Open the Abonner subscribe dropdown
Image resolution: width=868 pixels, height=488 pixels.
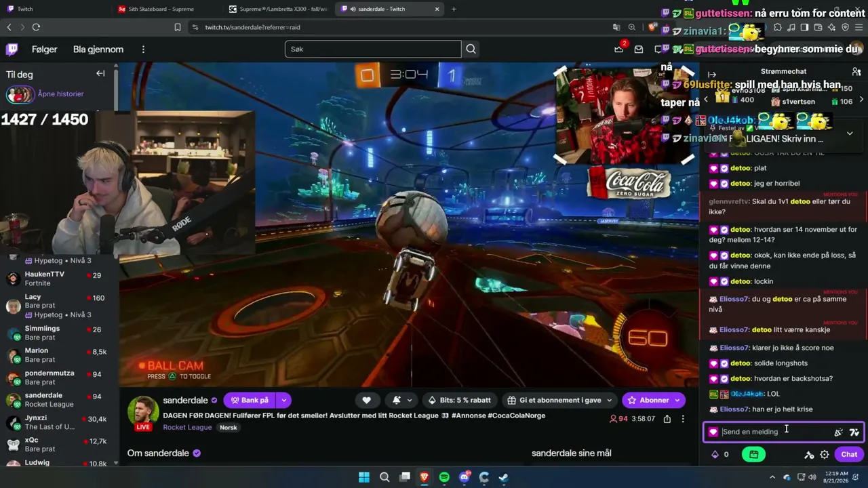(677, 400)
